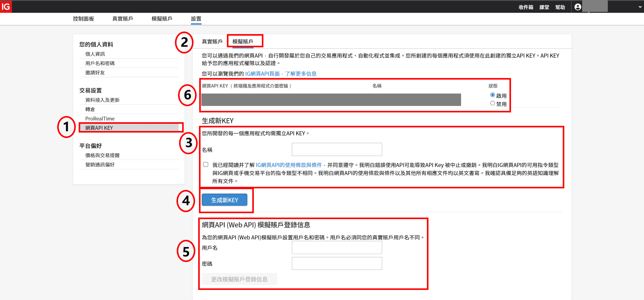The image size is (644, 300).
Task: Click the 狀態 column header
Action: pyautogui.click(x=493, y=86)
